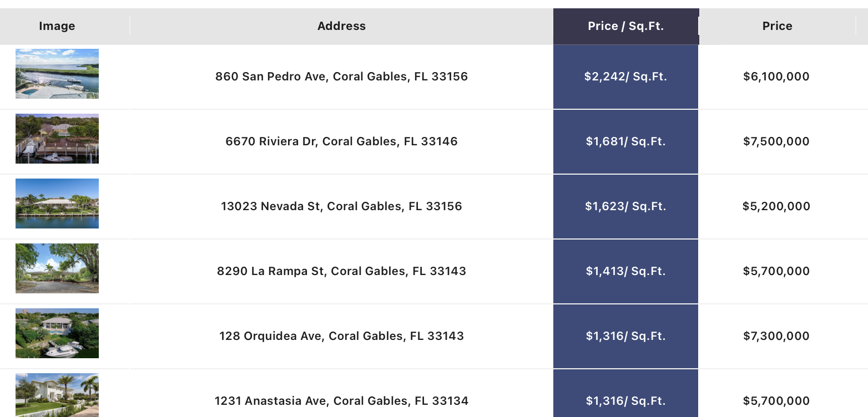868x417 pixels.
Task: Select the 13023 Nevada St address
Action: click(x=341, y=206)
